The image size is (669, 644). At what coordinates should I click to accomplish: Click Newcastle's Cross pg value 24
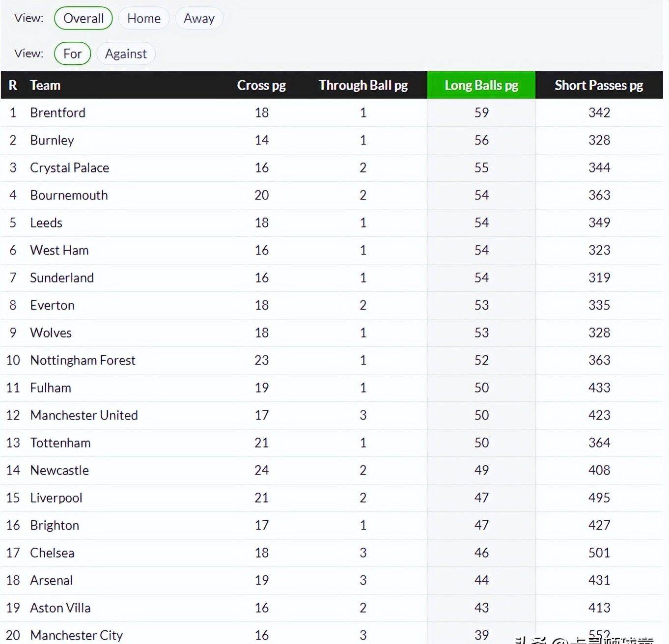(262, 471)
